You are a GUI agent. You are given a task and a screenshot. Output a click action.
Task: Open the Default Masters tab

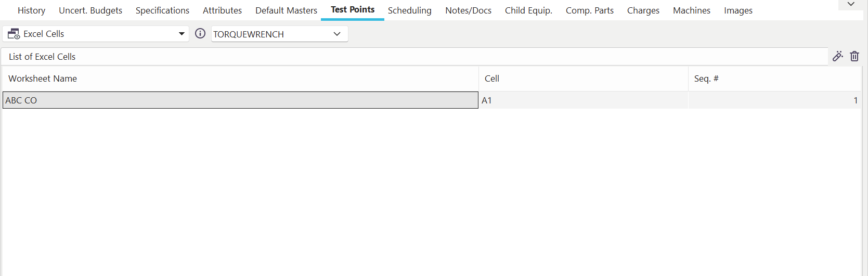286,10
